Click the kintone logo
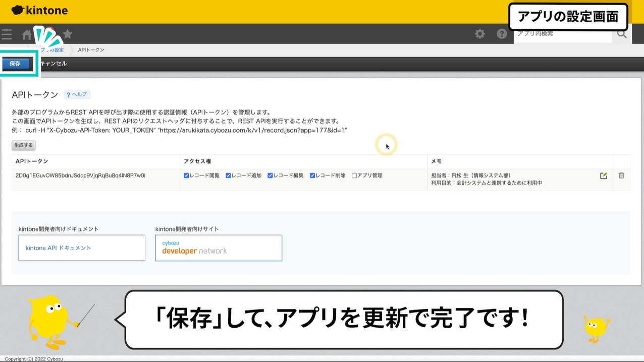Image resolution: width=644 pixels, height=362 pixels. click(39, 10)
